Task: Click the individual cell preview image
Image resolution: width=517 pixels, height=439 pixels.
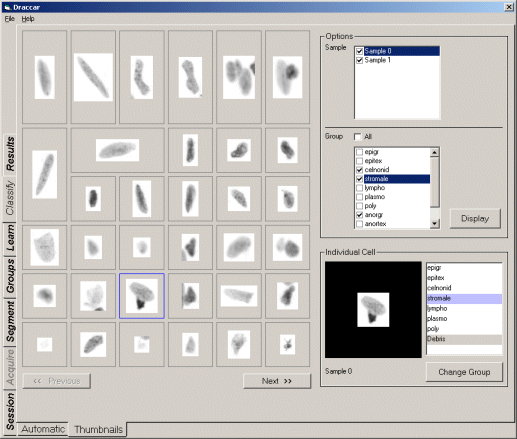Action: point(373,310)
